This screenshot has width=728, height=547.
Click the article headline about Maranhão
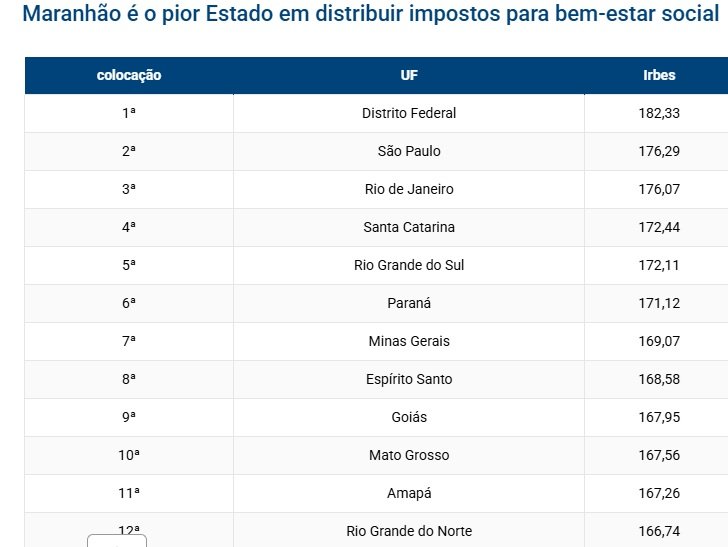(370, 13)
